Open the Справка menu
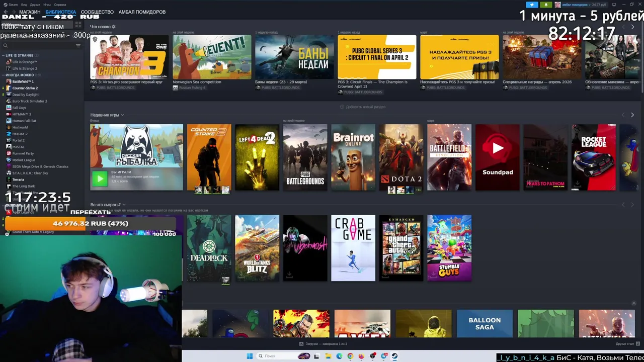Screen dimensions: 644x362 click(60, 5)
